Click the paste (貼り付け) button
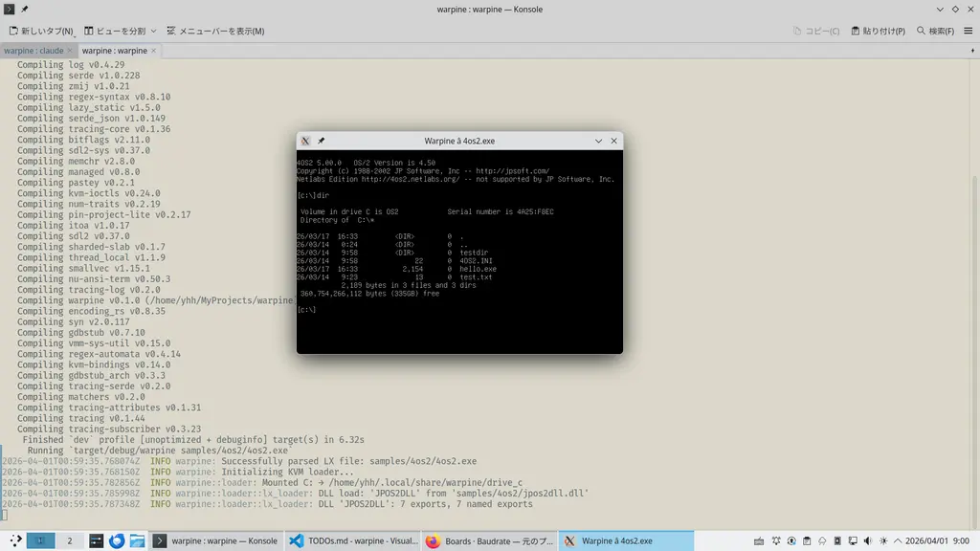Viewport: 980px width, 551px height. click(x=878, y=31)
